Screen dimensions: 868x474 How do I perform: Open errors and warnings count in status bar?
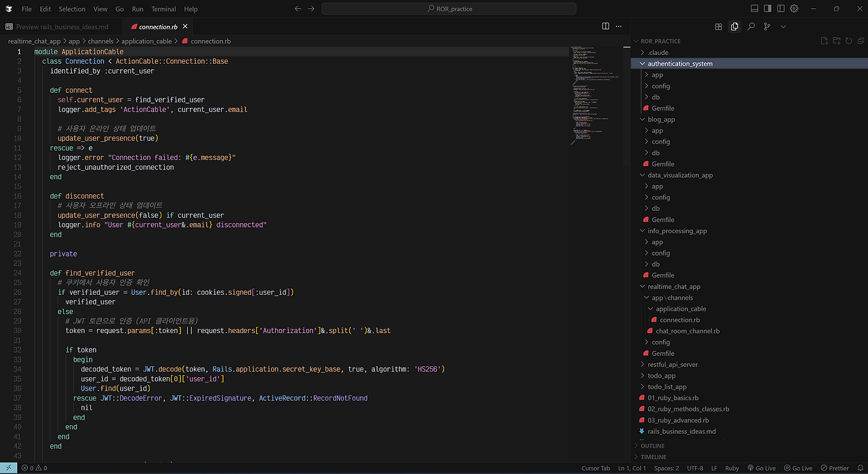point(34,468)
